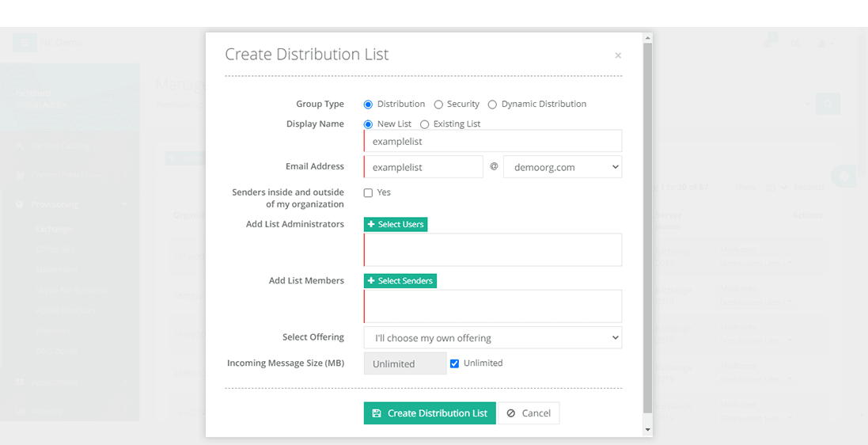Open Active Directory in the background sidebar
Image resolution: width=868 pixels, height=445 pixels.
(x=66, y=310)
